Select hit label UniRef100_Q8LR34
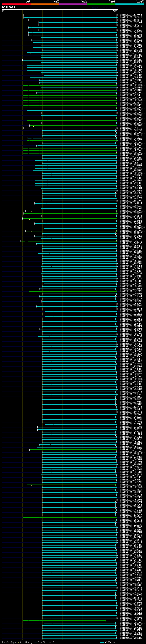 [x=131, y=50]
